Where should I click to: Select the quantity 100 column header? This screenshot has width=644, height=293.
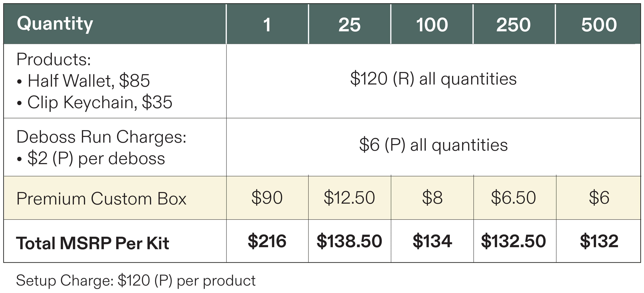tap(432, 24)
